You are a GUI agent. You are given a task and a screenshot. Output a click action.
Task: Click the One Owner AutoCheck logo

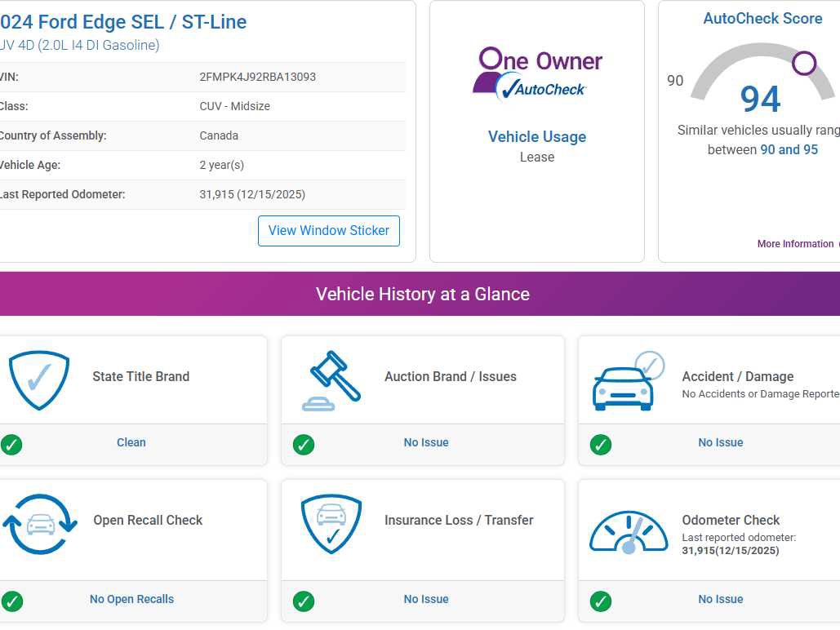[x=536, y=72]
